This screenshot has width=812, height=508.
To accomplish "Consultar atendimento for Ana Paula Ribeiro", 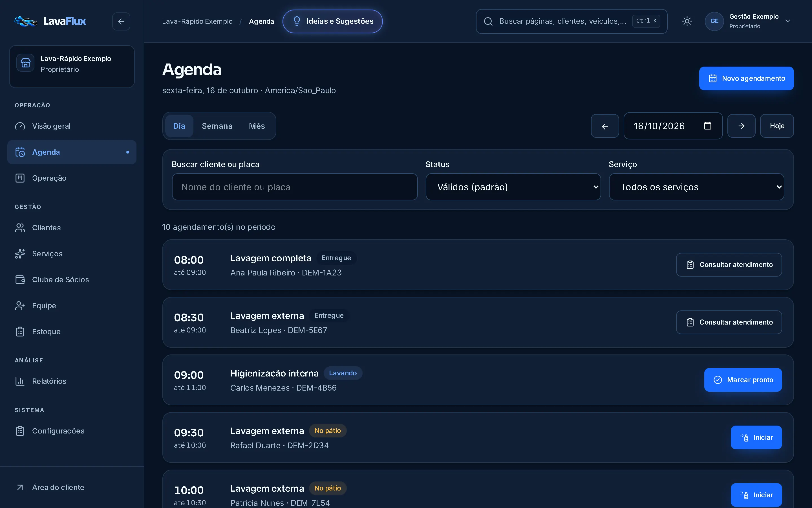I will pos(729,265).
